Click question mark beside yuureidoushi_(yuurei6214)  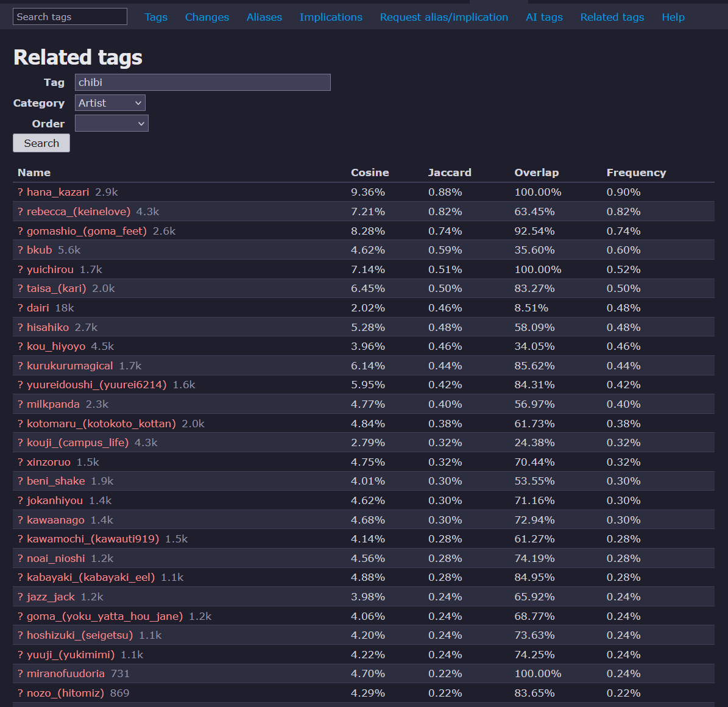(x=20, y=385)
